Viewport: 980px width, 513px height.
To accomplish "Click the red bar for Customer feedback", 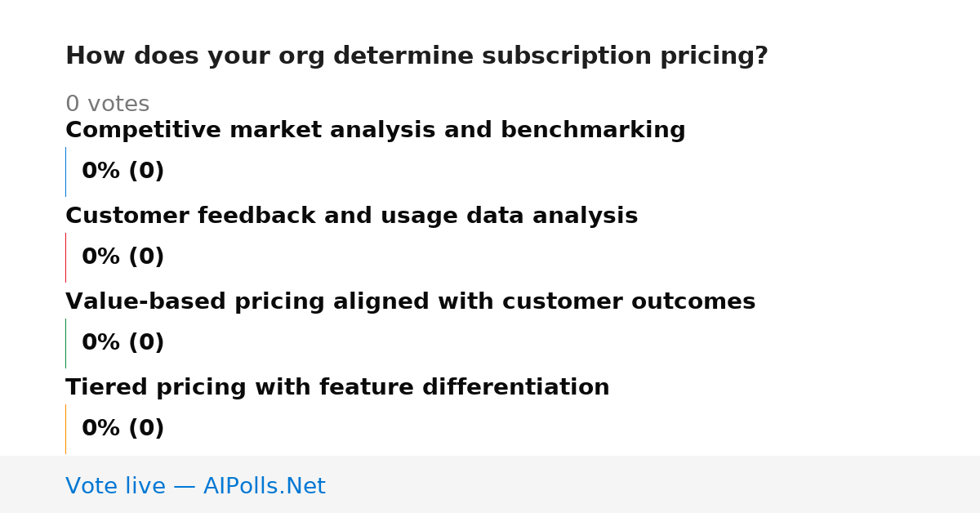I will pyautogui.click(x=65, y=257).
